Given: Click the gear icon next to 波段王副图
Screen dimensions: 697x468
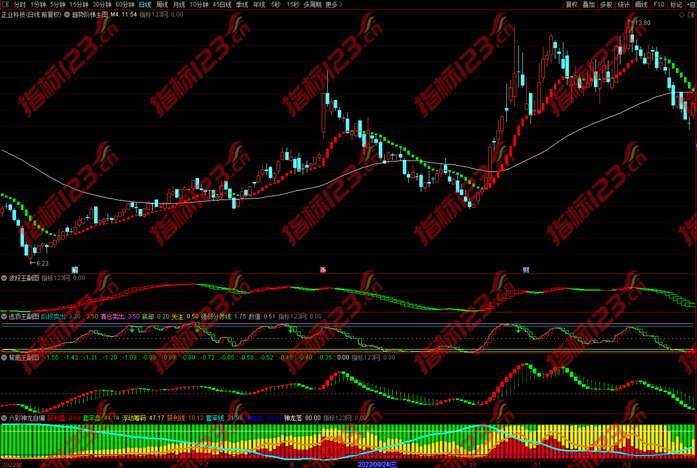Looking at the screenshot, I should tap(4, 278).
